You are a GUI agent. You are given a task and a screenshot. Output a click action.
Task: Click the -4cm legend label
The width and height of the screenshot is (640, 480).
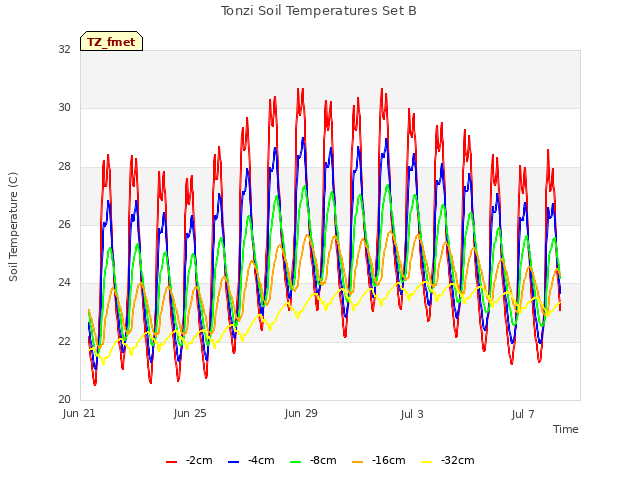[x=261, y=460]
